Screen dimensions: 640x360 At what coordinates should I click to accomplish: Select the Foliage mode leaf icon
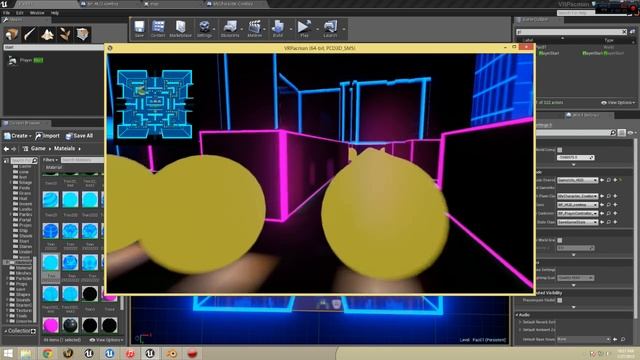(65, 34)
